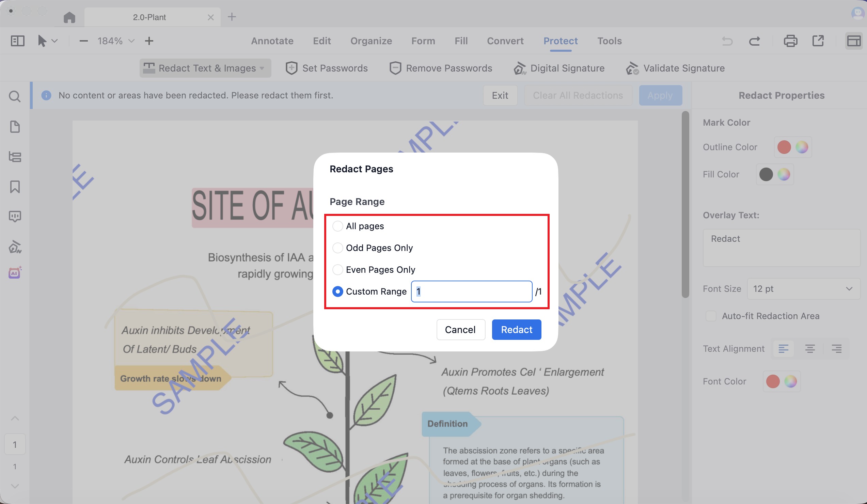Enable Auto-fit Redaction Area checkbox
Image resolution: width=867 pixels, height=504 pixels.
pyautogui.click(x=711, y=316)
